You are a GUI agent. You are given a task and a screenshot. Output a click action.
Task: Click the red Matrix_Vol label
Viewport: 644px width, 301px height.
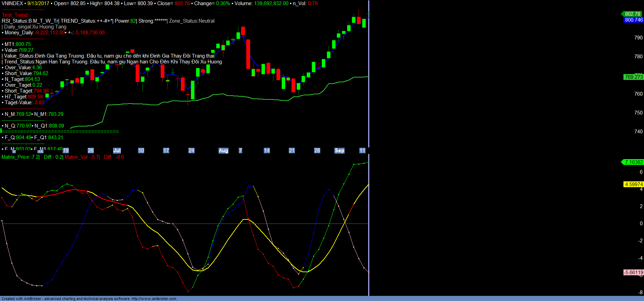pos(77,157)
